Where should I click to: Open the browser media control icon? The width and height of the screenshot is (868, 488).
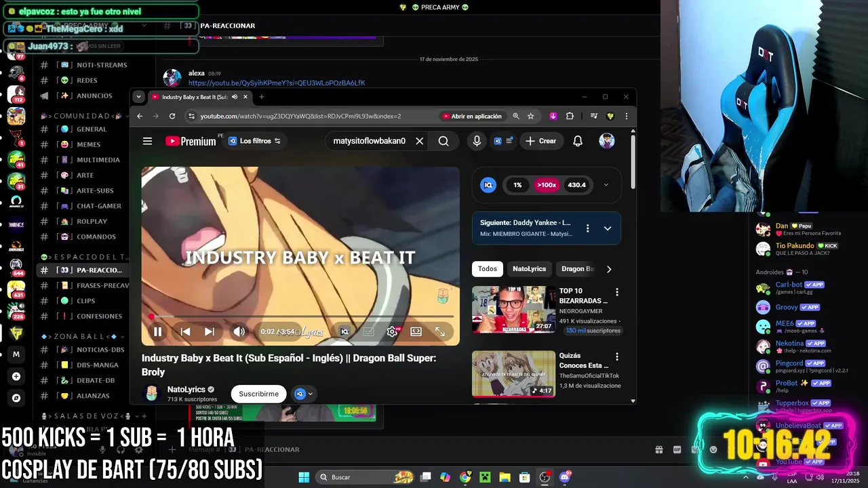pyautogui.click(x=594, y=116)
